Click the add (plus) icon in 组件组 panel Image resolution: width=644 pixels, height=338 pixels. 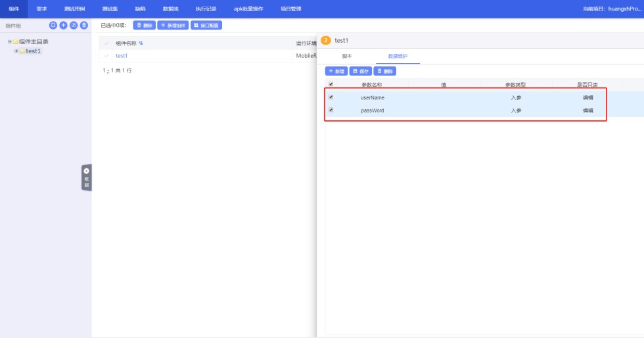[63, 25]
